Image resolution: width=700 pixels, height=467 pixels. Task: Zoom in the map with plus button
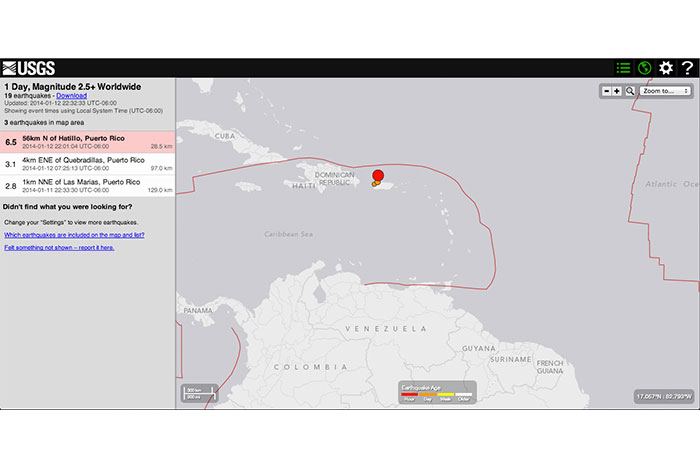(x=617, y=91)
